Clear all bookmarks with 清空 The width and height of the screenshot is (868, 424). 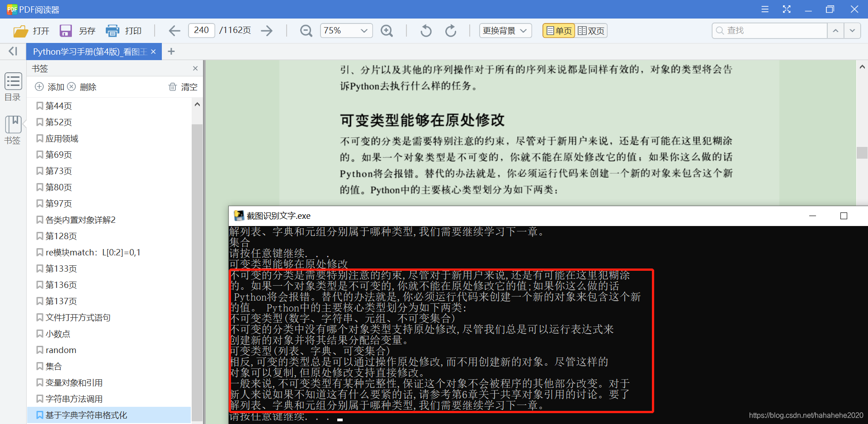pyautogui.click(x=183, y=87)
